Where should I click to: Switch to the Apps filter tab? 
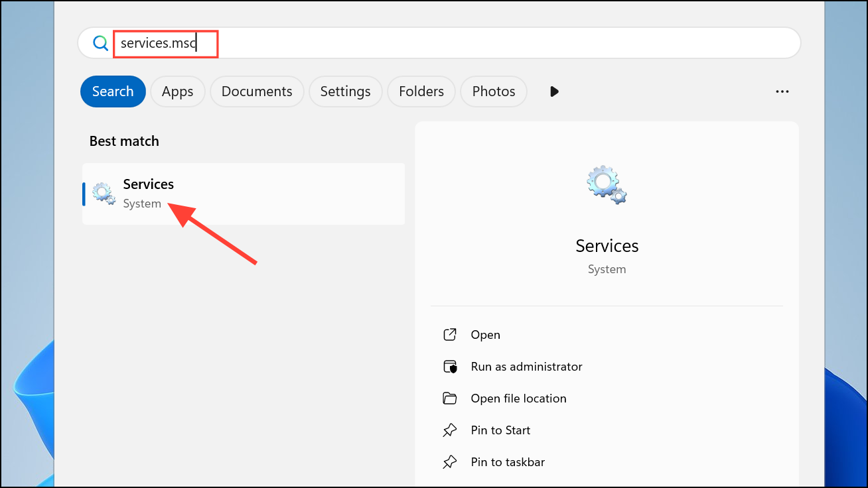(x=177, y=91)
